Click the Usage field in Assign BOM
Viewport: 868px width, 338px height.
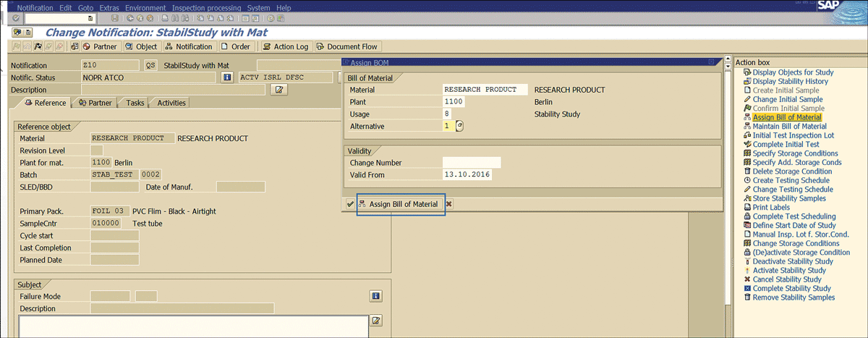(447, 114)
